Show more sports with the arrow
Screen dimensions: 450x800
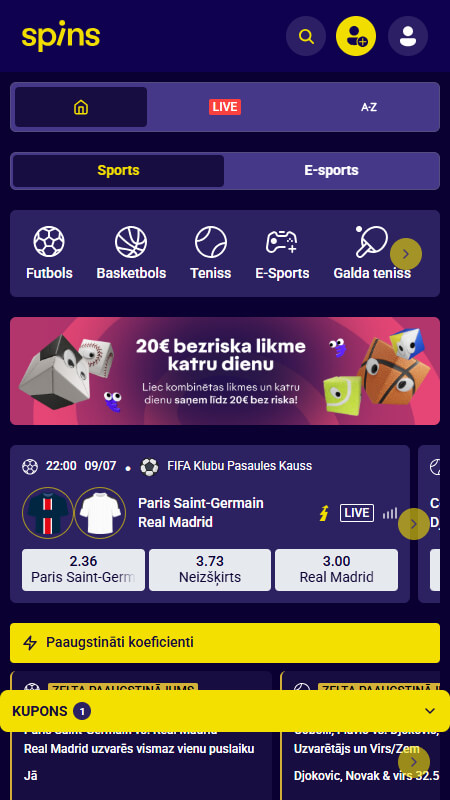pos(406,254)
